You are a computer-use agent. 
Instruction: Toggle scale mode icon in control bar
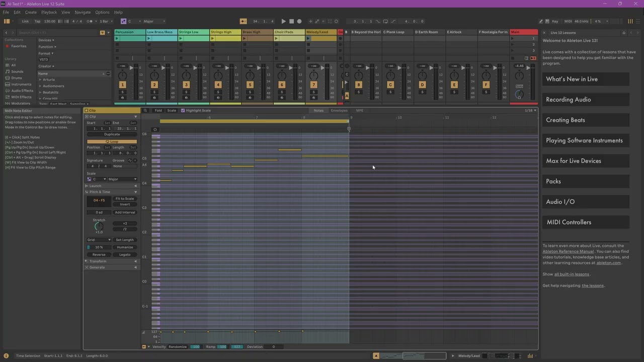(123, 21)
